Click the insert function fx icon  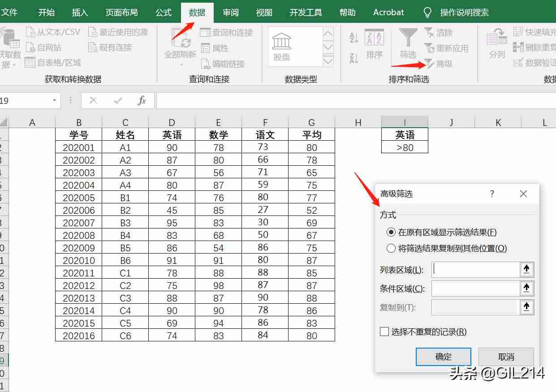[x=142, y=100]
